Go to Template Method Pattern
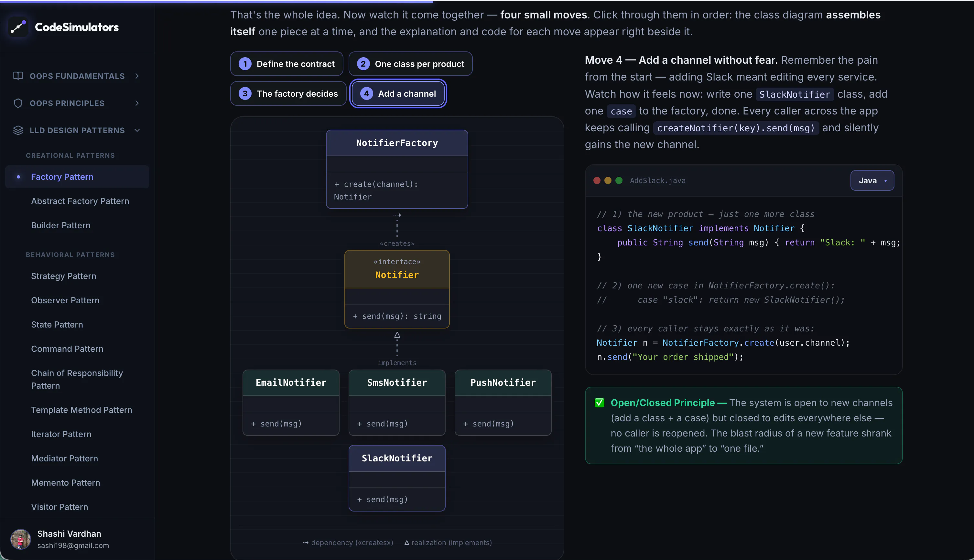This screenshot has width=974, height=560. [x=81, y=410]
